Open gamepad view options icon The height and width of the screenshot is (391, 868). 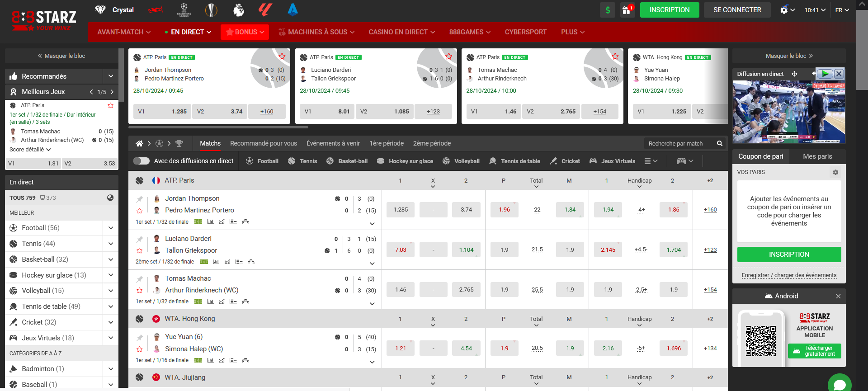pos(684,161)
